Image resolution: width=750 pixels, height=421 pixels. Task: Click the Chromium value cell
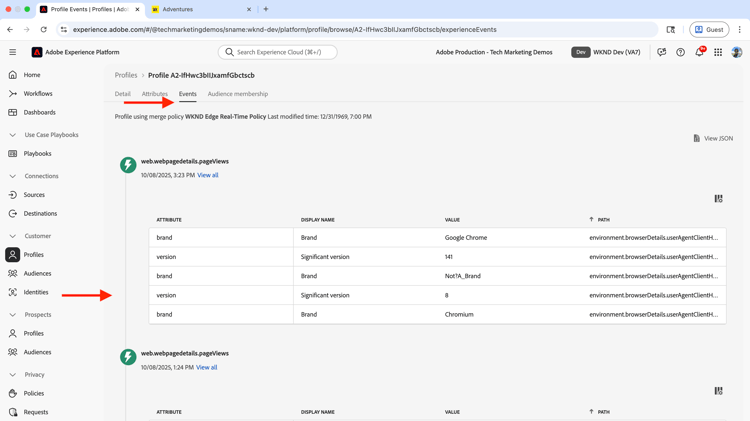459,314
